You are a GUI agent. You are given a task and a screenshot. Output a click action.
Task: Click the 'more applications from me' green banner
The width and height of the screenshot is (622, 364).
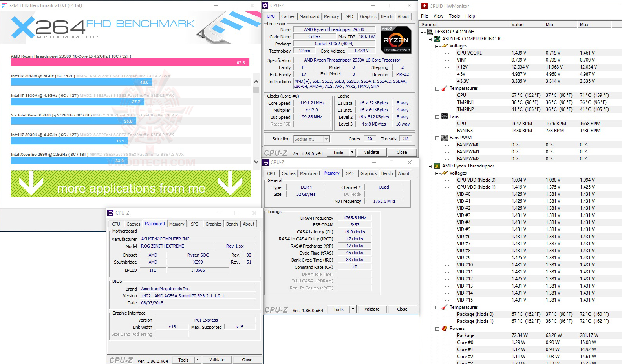click(x=131, y=183)
